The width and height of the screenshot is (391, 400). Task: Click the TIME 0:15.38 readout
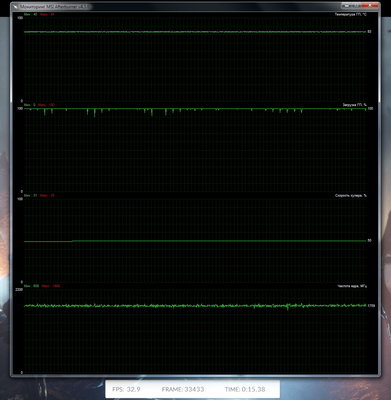(245, 389)
